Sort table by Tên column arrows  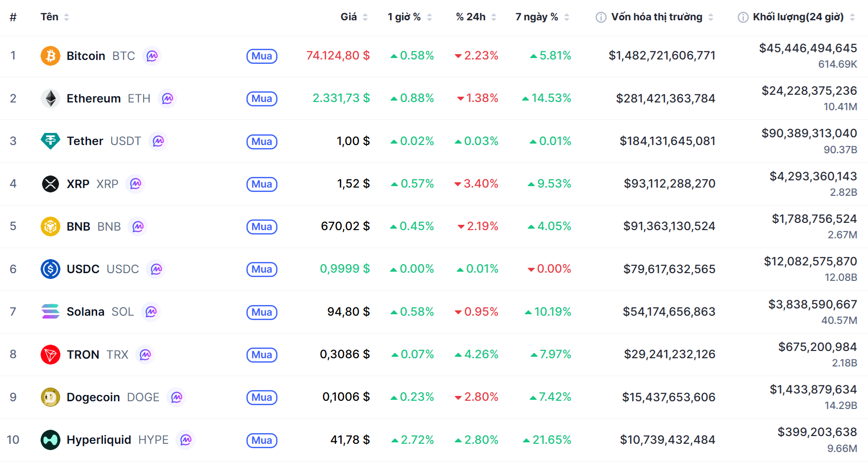coord(66,17)
